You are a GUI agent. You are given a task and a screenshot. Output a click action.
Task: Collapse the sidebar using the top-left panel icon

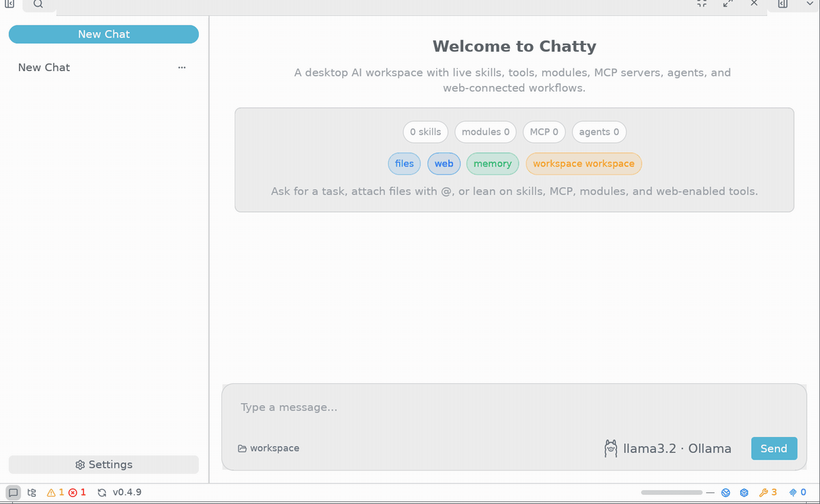coord(10,3)
